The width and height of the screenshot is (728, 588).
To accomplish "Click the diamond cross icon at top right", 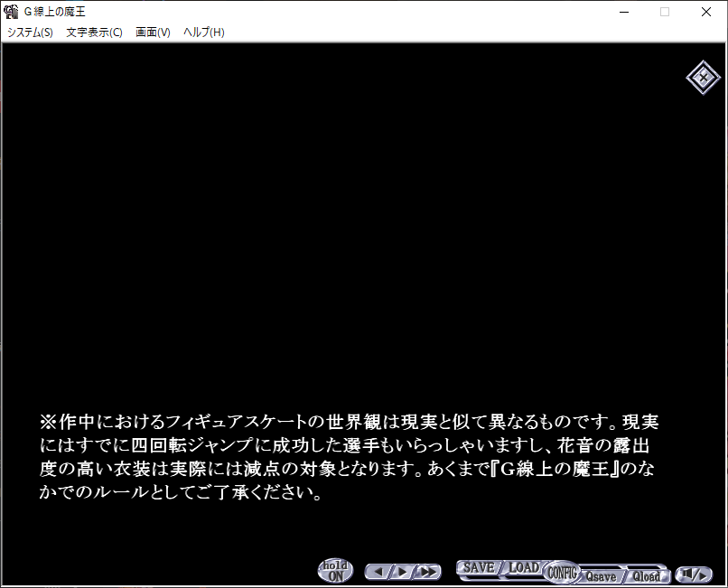I will point(703,78).
